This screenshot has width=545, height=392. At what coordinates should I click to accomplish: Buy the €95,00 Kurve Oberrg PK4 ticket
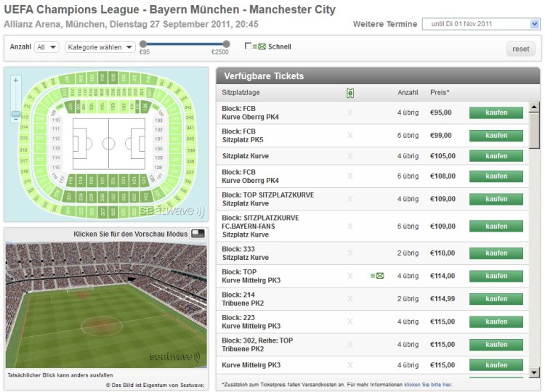pos(496,113)
